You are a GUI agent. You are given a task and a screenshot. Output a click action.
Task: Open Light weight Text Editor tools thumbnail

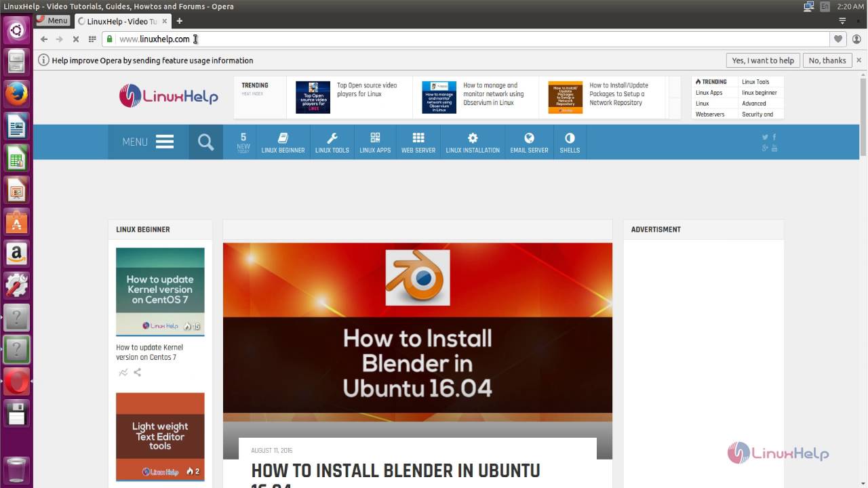160,436
